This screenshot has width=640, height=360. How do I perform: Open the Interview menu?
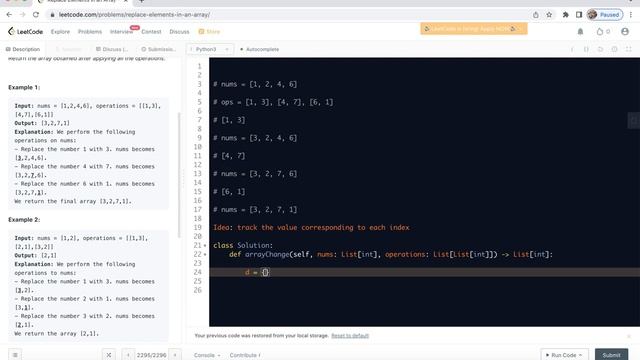[121, 31]
